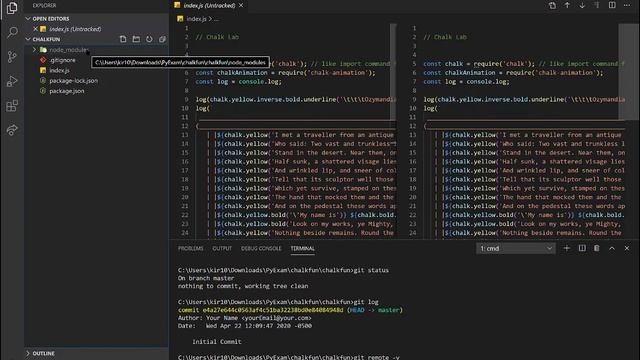This screenshot has height=360, width=640.
Task: Click New File icon in CHALKFUN header
Action: 123,39
